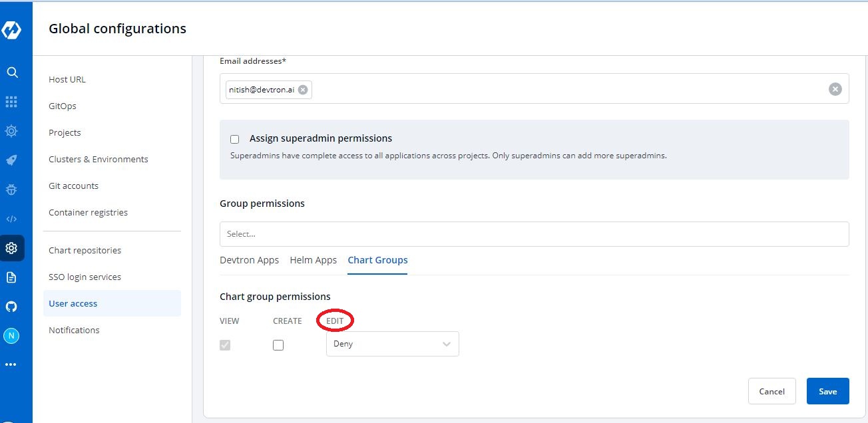
Task: Check the CREATE chart group permission
Action: [278, 345]
